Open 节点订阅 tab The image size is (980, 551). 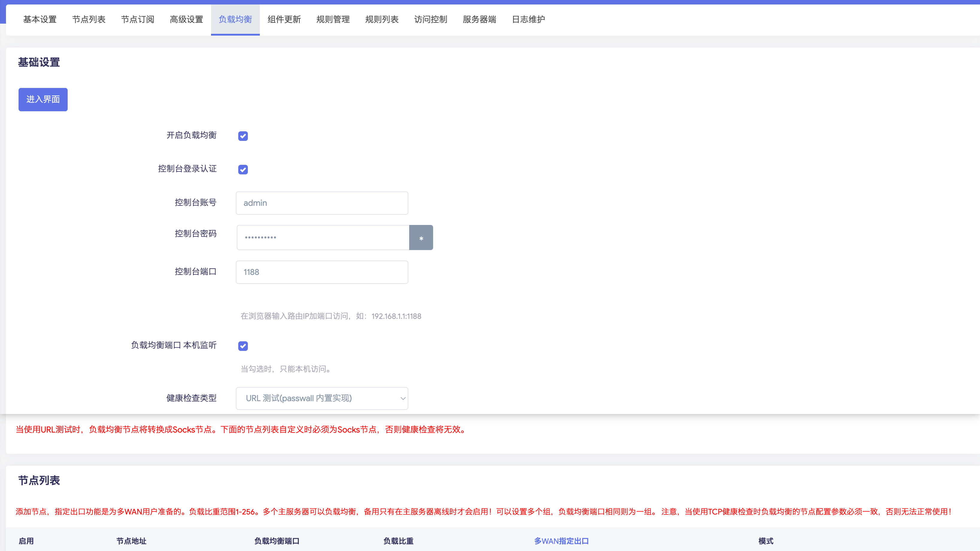[137, 19]
